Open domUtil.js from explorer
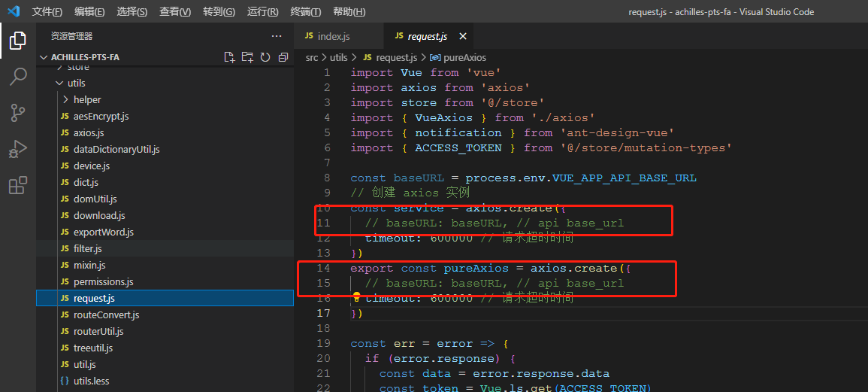The image size is (868, 392). 165,199
